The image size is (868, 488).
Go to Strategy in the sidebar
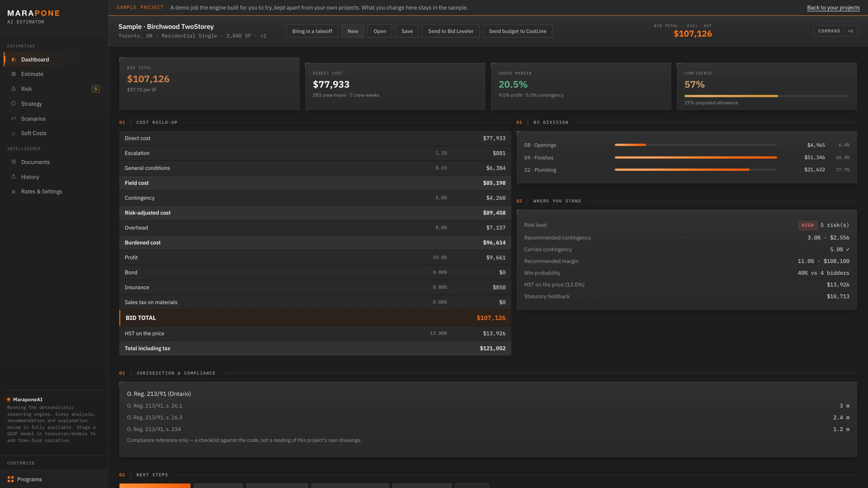pyautogui.click(x=54, y=104)
